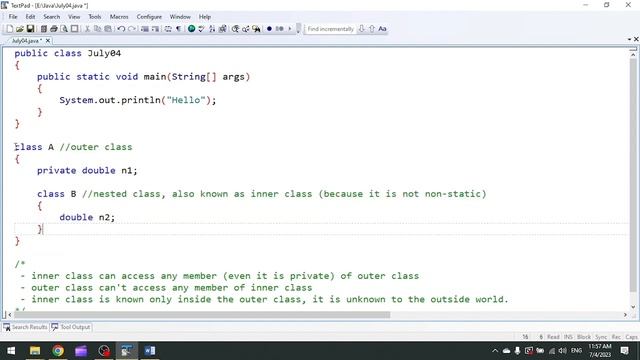Open the File menu
This screenshot has width=640, height=360.
tap(13, 17)
